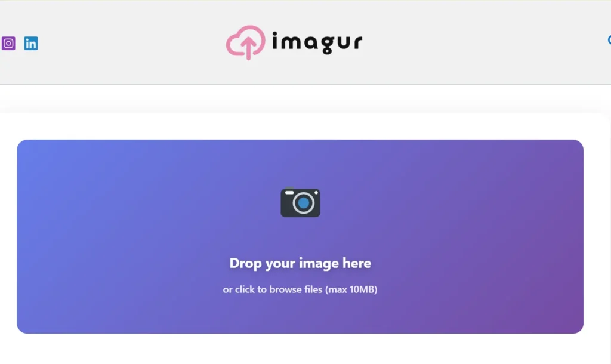Click 'or click to browse files' text
The width and height of the screenshot is (611, 364).
coord(273,289)
